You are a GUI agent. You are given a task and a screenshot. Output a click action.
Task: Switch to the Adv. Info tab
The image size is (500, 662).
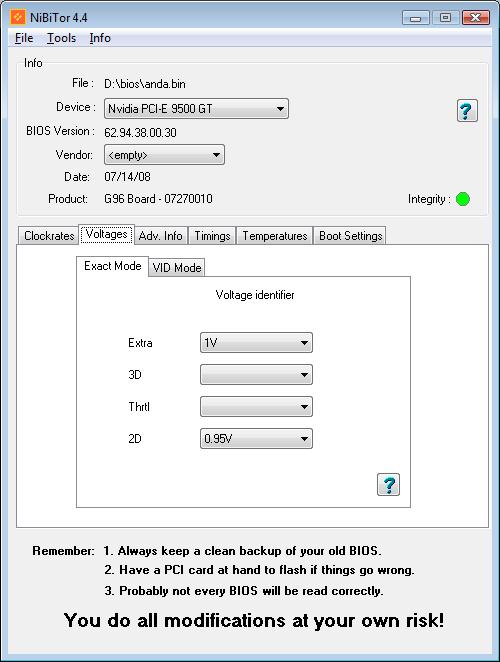160,236
